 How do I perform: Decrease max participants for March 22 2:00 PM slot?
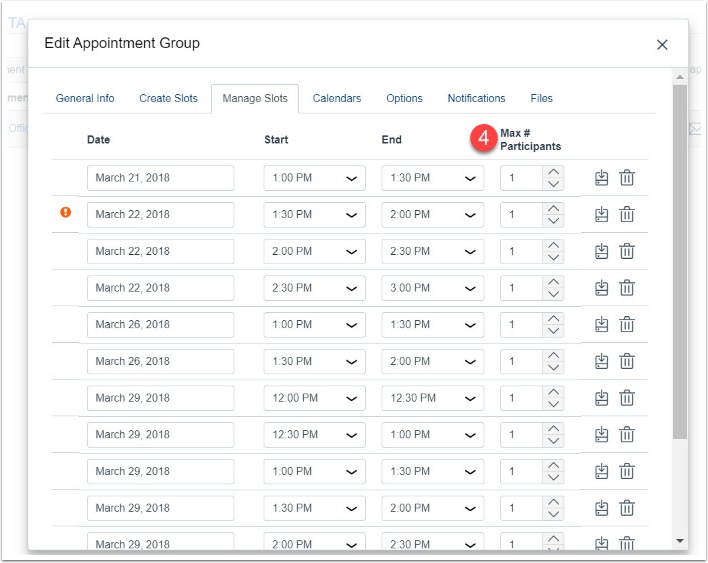553,257
